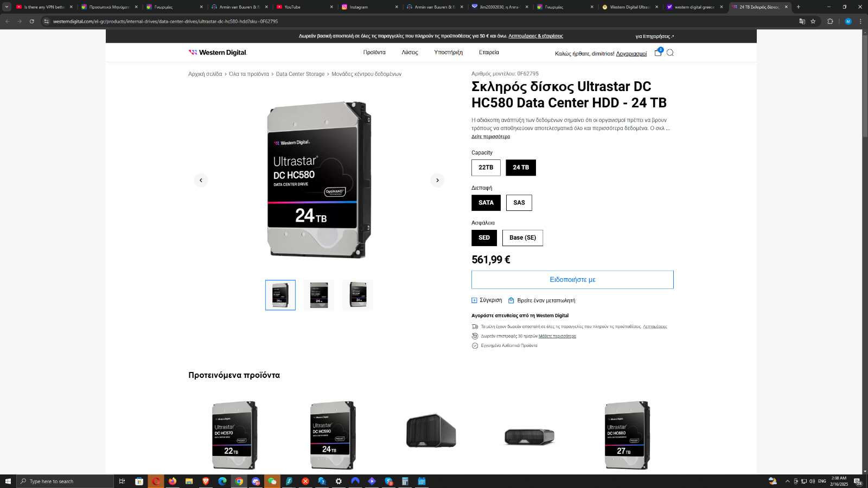Viewport: 868px width, 488px height.
Task: Open Μάθετε περισσότερα returns link
Action: [557, 336]
